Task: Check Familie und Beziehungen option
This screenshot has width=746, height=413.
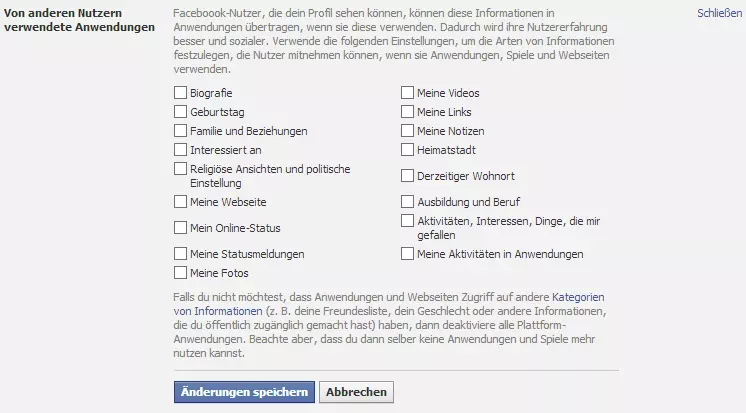Action: [x=180, y=131]
